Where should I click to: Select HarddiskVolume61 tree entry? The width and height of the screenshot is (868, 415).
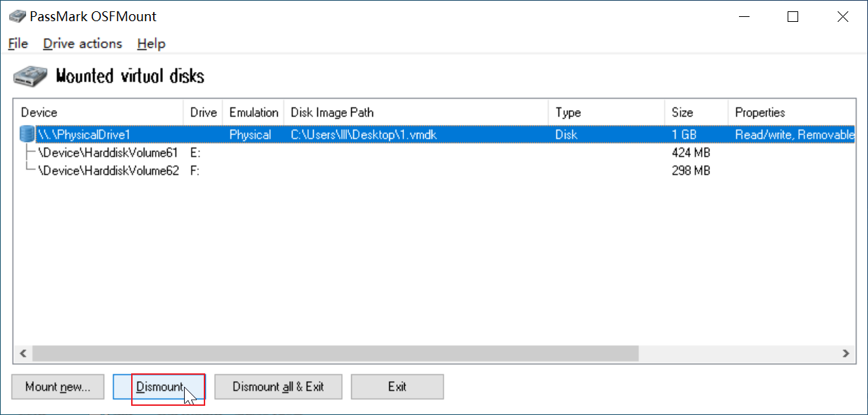[x=108, y=152]
